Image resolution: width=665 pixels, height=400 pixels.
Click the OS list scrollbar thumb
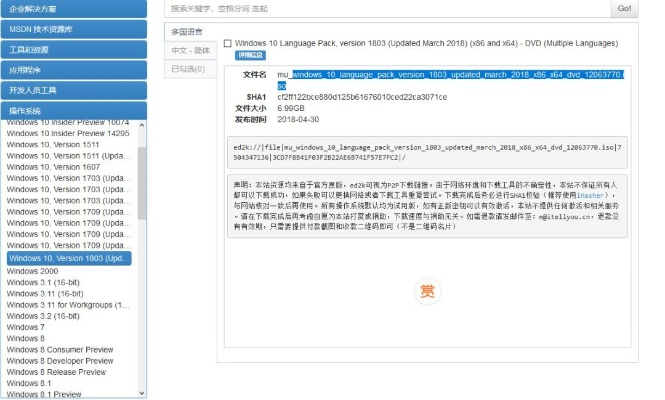coord(142,183)
